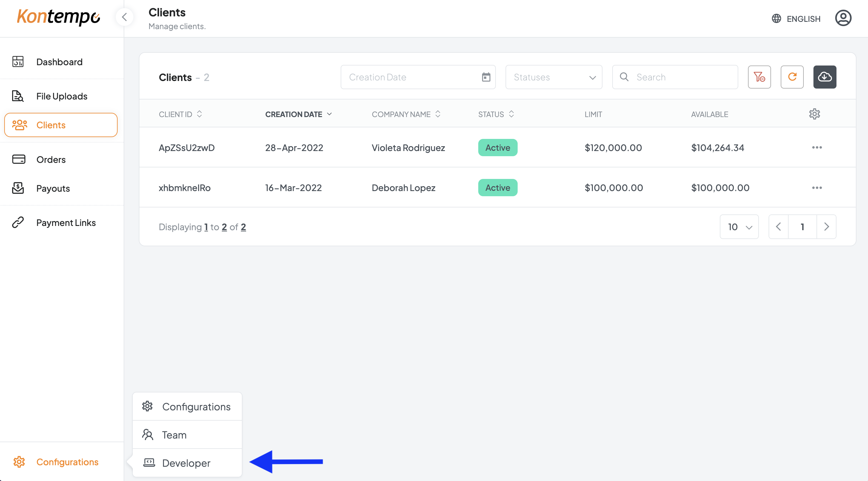This screenshot has width=868, height=481.
Task: Click the cloud download export button
Action: pos(825,77)
